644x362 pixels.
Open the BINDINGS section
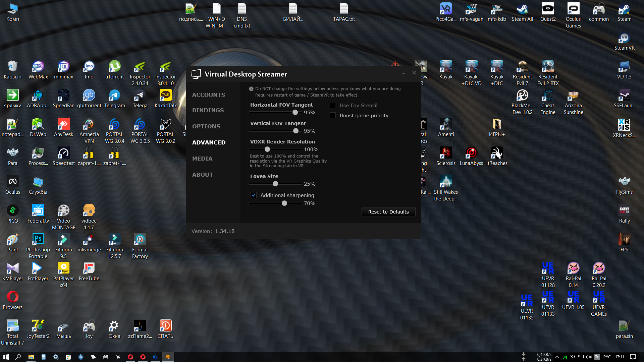click(x=208, y=110)
